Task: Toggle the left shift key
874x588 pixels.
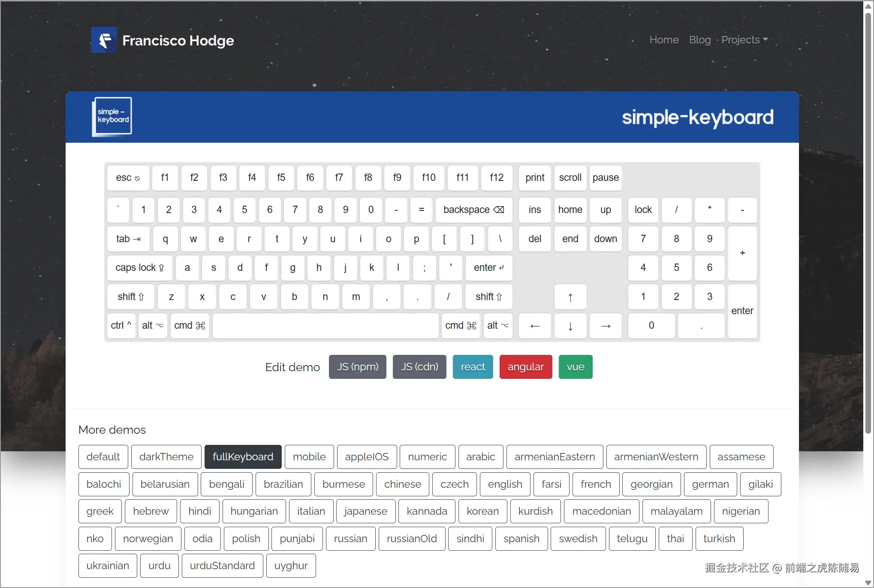Action: coord(130,297)
